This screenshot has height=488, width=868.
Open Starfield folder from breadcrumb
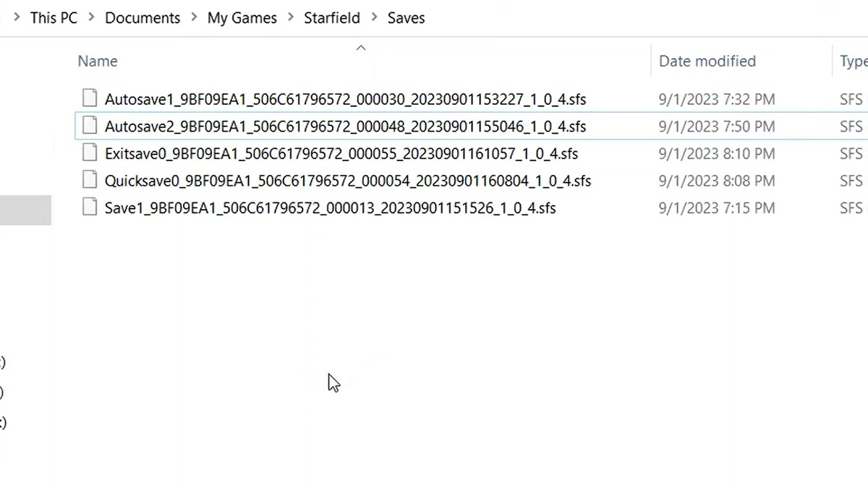pyautogui.click(x=332, y=18)
